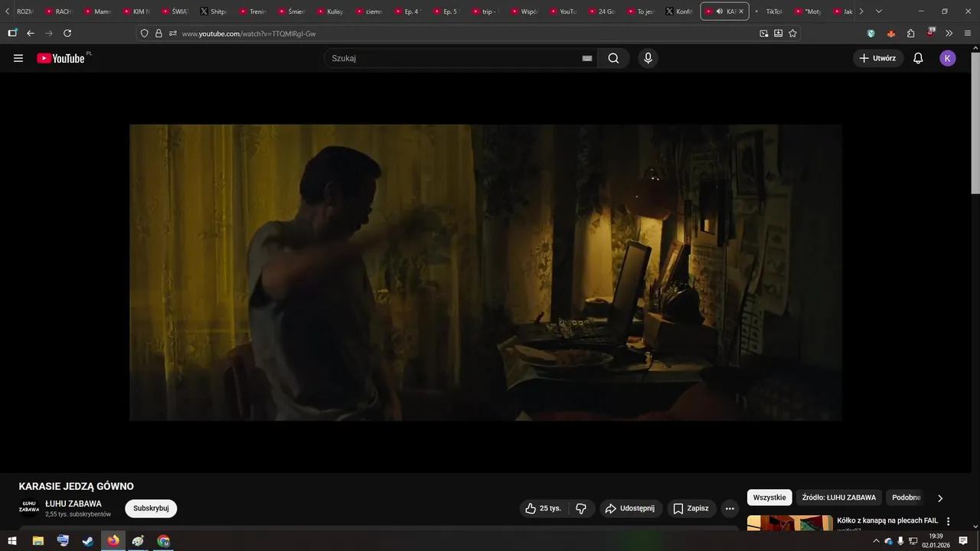
Task: Open Steam from the taskbar
Action: click(x=88, y=541)
